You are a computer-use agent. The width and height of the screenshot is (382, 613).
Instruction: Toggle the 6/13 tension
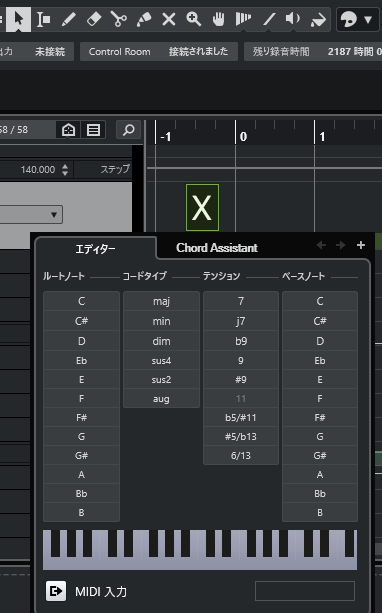click(x=241, y=455)
